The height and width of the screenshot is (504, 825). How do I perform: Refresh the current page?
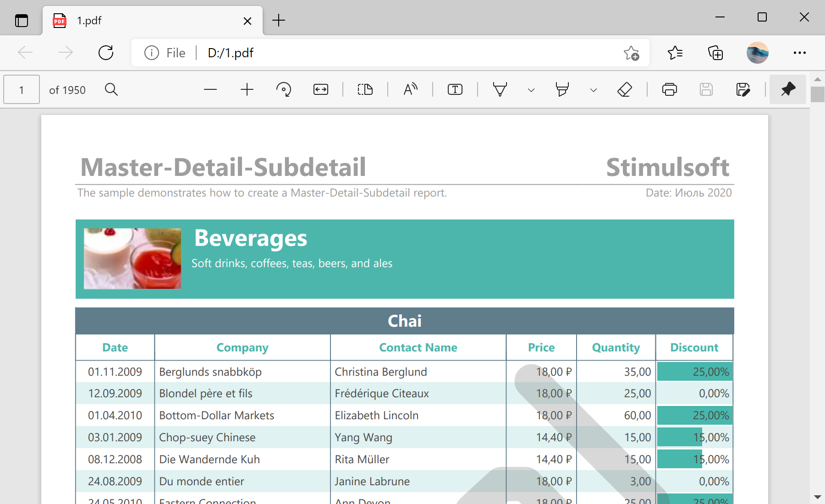(x=106, y=53)
